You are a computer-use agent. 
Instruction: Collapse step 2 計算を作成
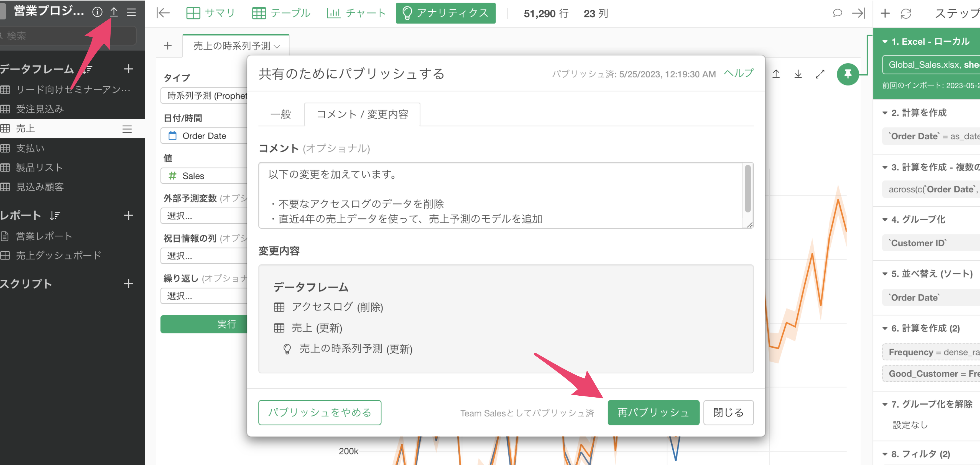tap(885, 113)
